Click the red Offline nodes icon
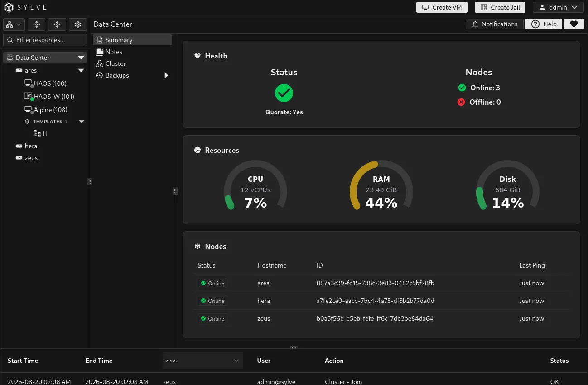The image size is (588, 385). pyautogui.click(x=461, y=102)
